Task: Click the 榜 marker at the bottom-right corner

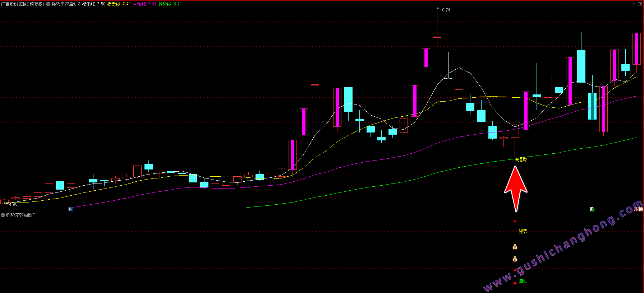Action: (x=641, y=209)
